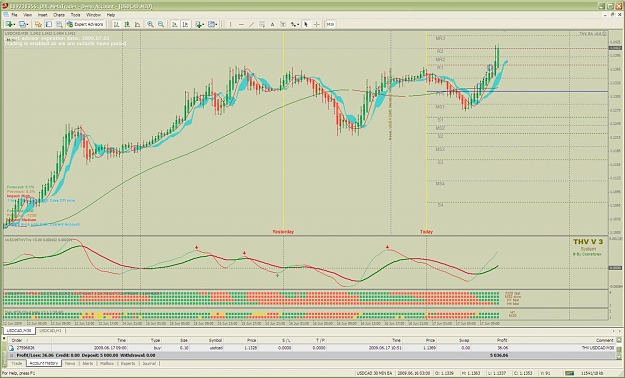Switch chart to candlestick mode
This screenshot has height=378, width=625.
pyautogui.click(x=127, y=24)
